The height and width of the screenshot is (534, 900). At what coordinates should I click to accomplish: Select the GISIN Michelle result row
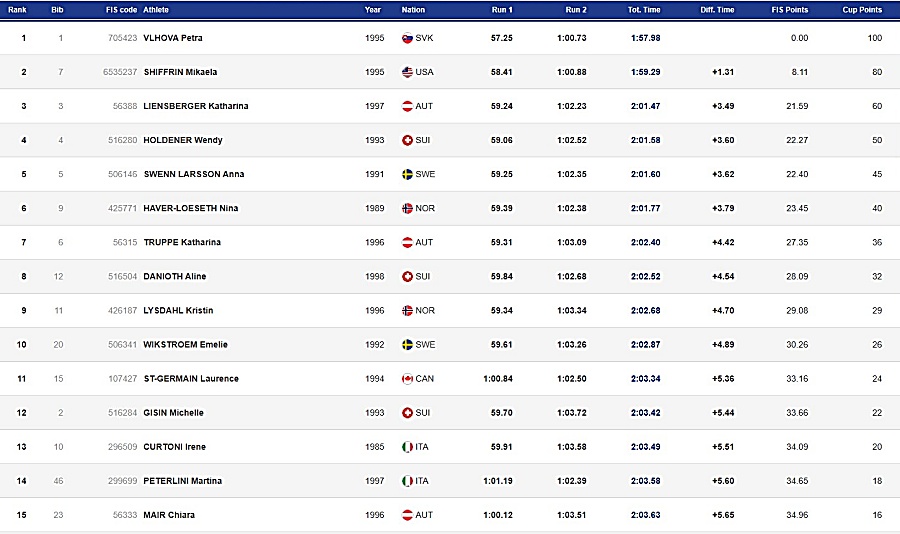tap(450, 412)
